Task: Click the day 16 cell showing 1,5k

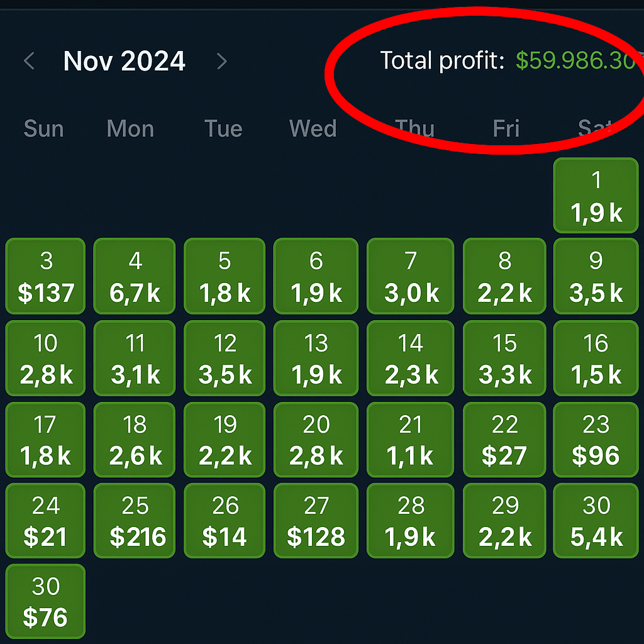Action: pyautogui.click(x=596, y=358)
